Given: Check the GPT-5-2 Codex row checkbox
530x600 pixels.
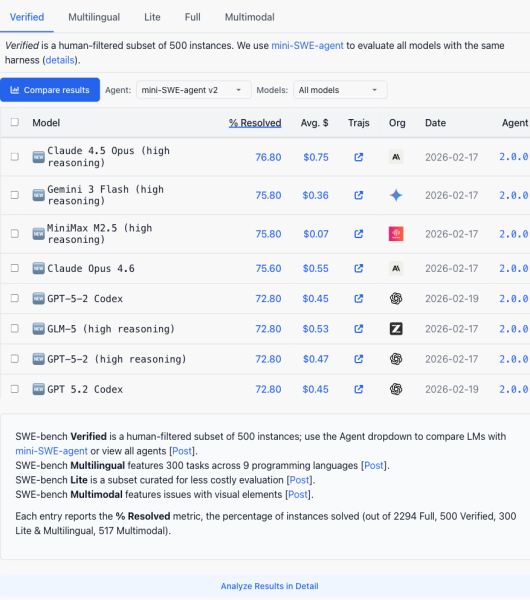Looking at the screenshot, I should coord(15,298).
